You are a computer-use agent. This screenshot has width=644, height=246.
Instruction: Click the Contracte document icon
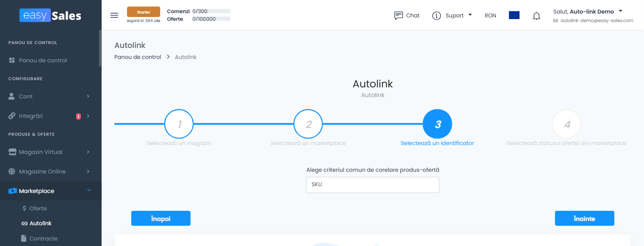[24, 238]
